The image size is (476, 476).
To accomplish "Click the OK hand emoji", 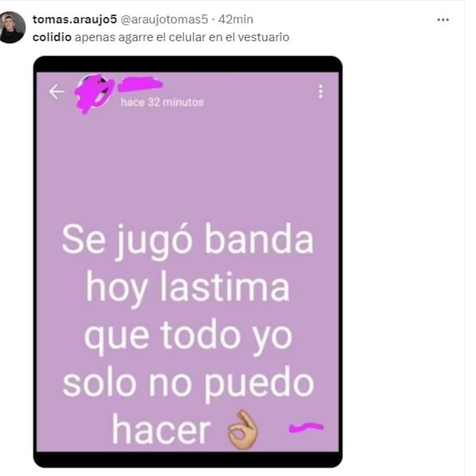I will (243, 430).
